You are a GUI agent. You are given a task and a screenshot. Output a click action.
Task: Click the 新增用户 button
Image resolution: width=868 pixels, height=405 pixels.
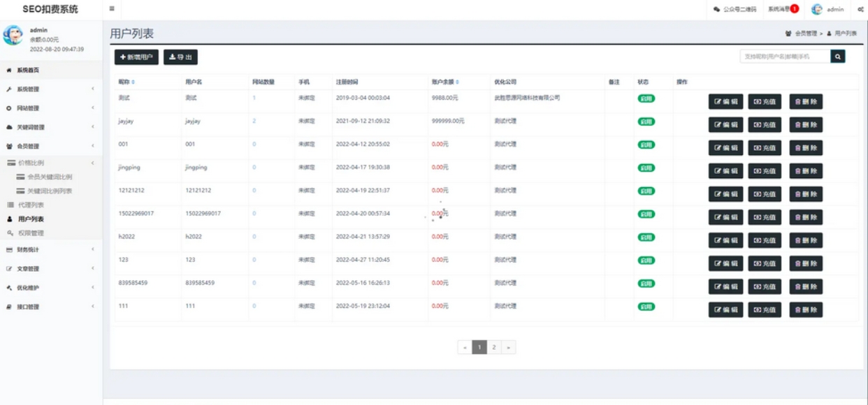click(x=136, y=57)
